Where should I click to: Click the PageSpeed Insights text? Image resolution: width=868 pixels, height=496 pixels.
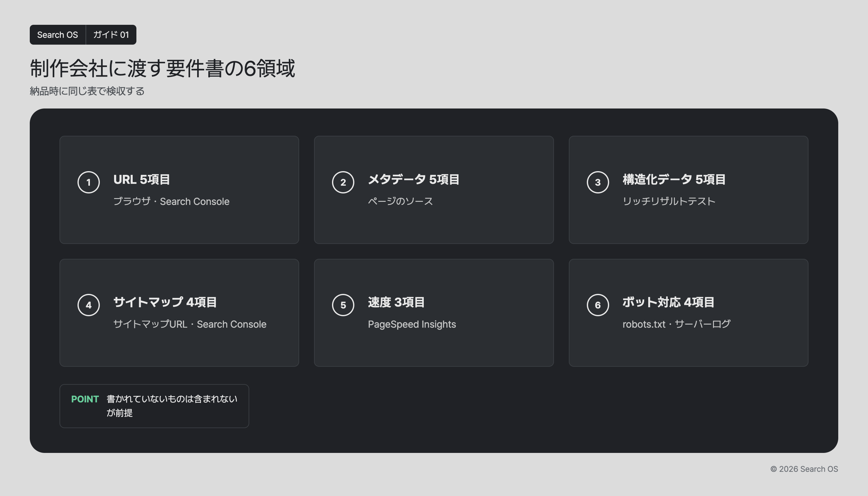[412, 324]
